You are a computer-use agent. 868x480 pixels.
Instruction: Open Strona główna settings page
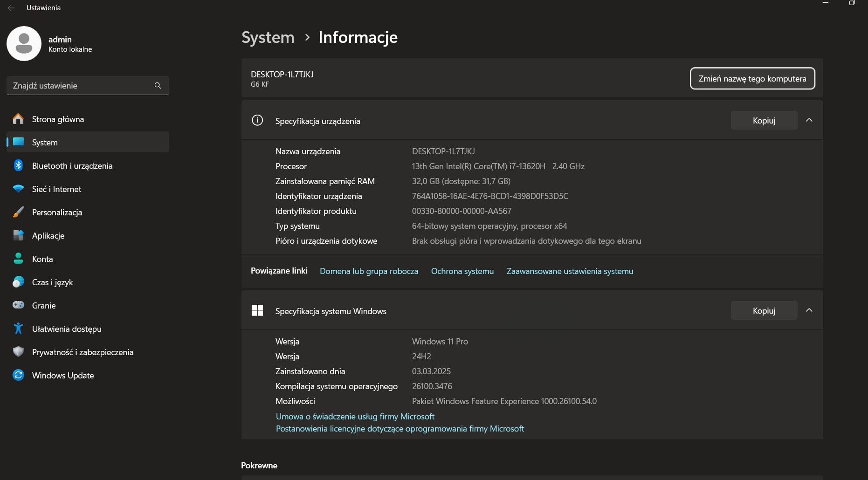pyautogui.click(x=88, y=119)
